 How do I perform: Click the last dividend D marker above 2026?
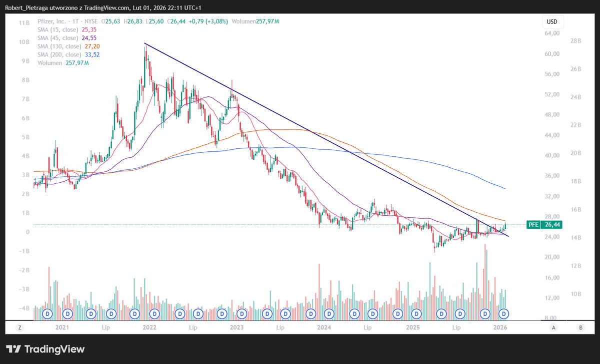coord(504,314)
